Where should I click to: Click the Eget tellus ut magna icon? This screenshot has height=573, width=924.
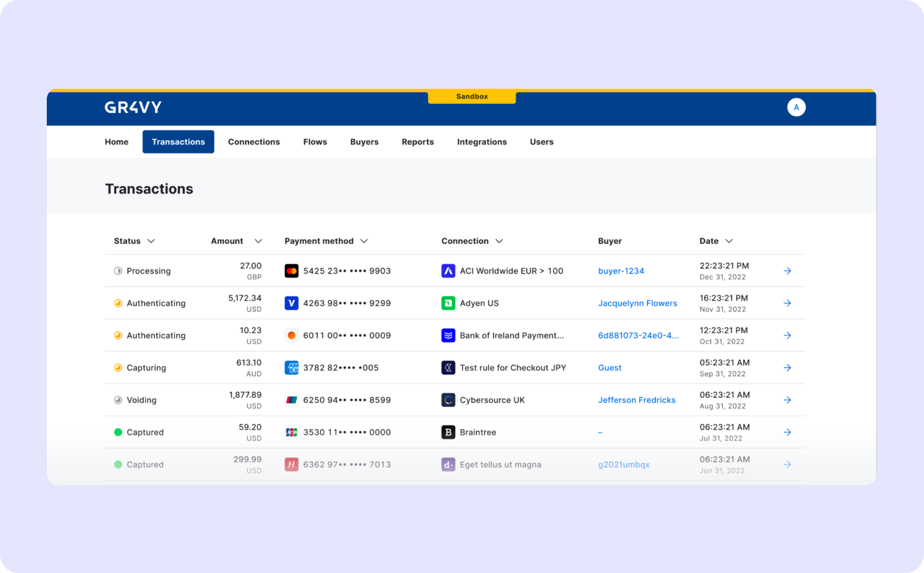448,464
